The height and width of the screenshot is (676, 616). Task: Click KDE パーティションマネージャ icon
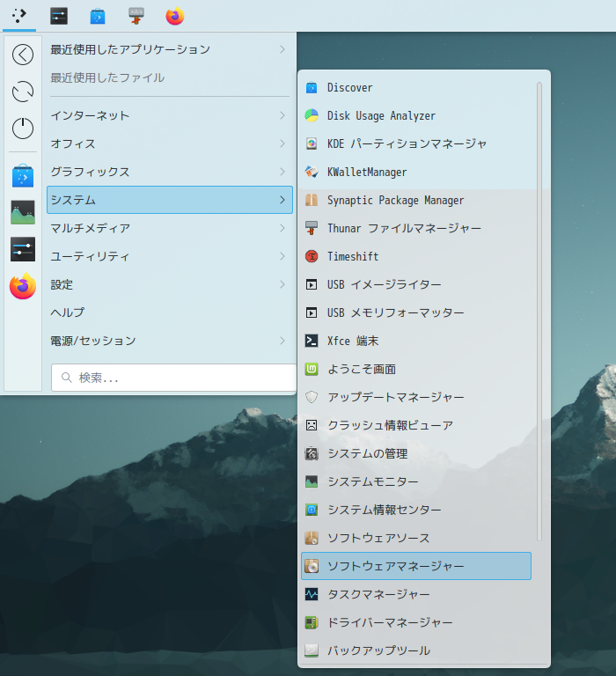[312, 143]
